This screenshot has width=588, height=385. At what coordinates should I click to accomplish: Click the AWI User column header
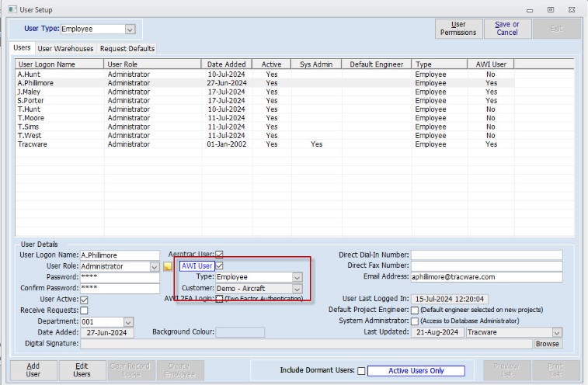pyautogui.click(x=491, y=64)
